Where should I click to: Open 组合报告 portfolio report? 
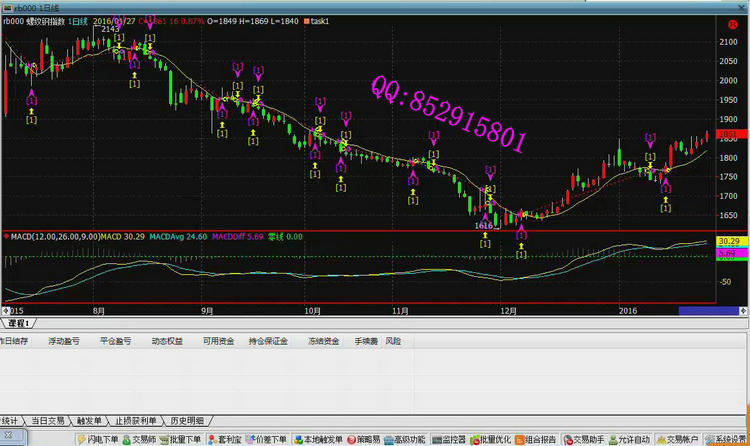538,439
